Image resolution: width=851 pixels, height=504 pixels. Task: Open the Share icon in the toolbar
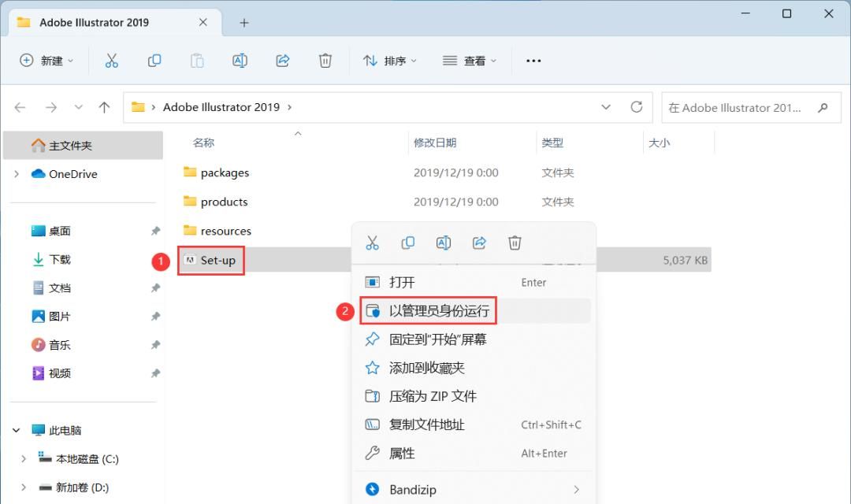tap(282, 61)
